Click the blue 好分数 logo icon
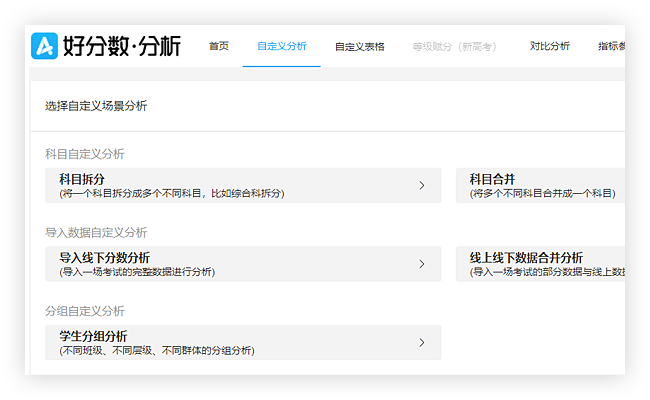Viewport: 650px width, 400px height. (44, 46)
